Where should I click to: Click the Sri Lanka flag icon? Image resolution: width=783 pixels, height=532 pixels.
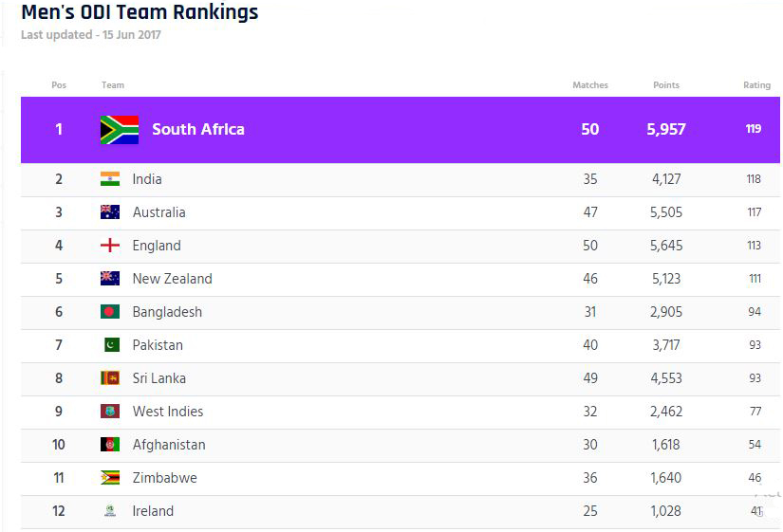pyautogui.click(x=110, y=378)
